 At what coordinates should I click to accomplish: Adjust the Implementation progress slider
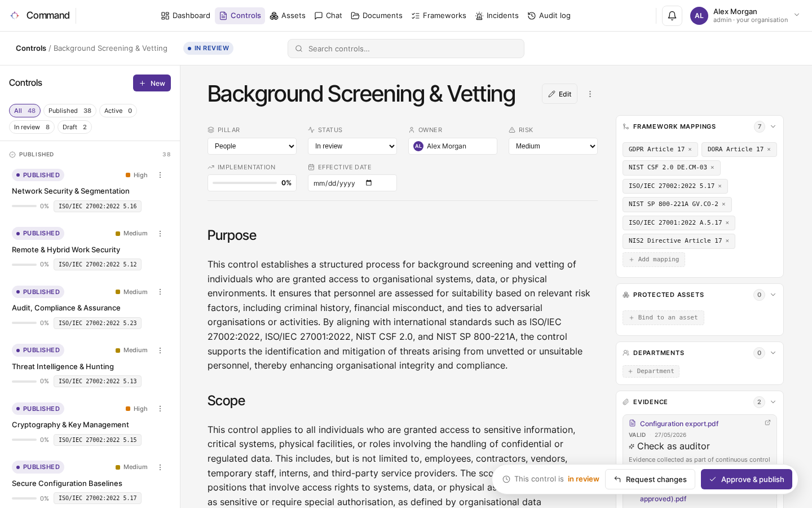click(x=245, y=183)
